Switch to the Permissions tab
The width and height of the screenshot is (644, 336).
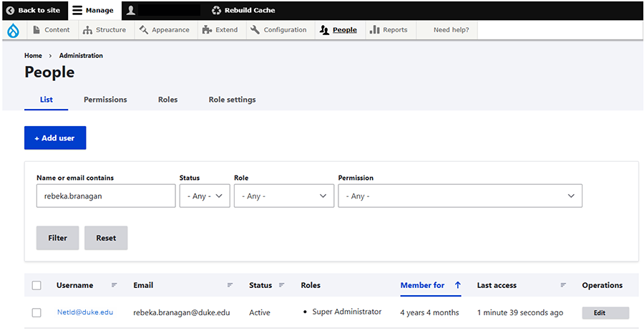click(105, 100)
